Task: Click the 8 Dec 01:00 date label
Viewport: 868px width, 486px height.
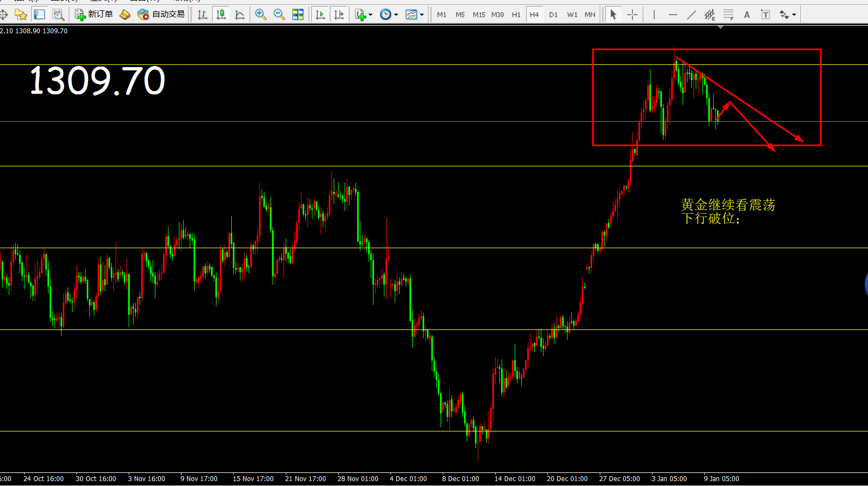Action: pos(461,479)
